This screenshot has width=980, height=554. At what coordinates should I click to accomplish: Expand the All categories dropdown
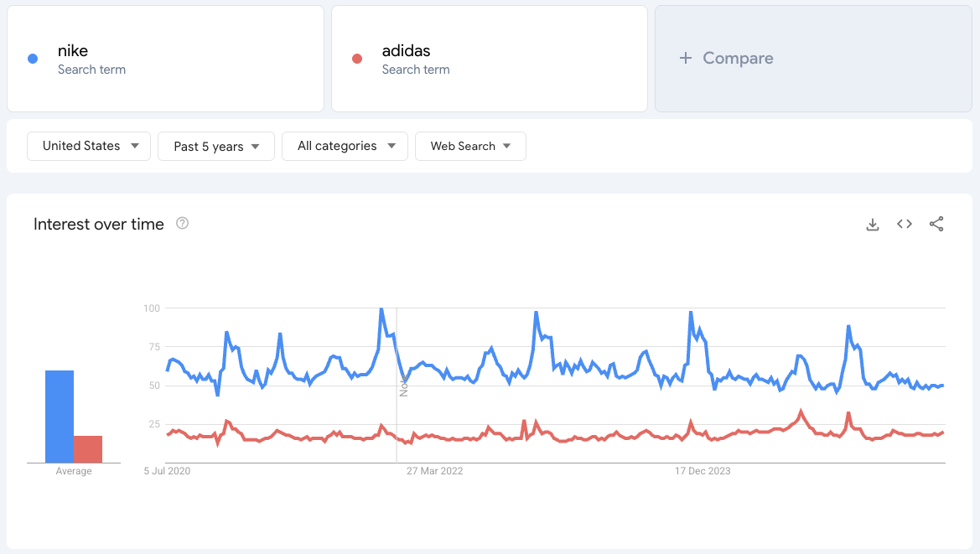pos(344,146)
